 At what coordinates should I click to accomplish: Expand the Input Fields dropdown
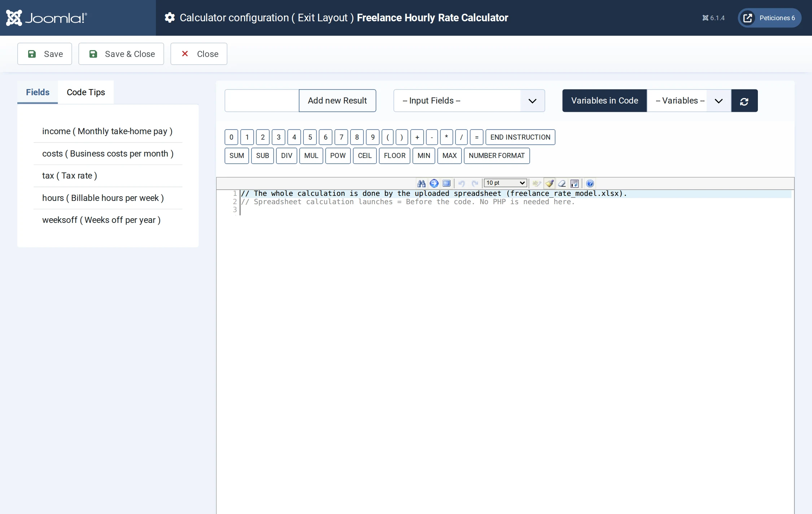coord(469,101)
